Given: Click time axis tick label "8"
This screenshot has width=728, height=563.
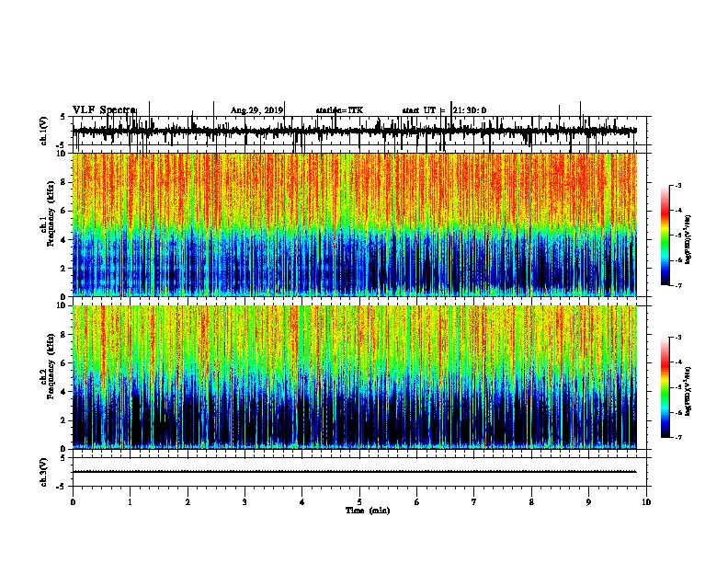Looking at the screenshot, I should [x=531, y=502].
